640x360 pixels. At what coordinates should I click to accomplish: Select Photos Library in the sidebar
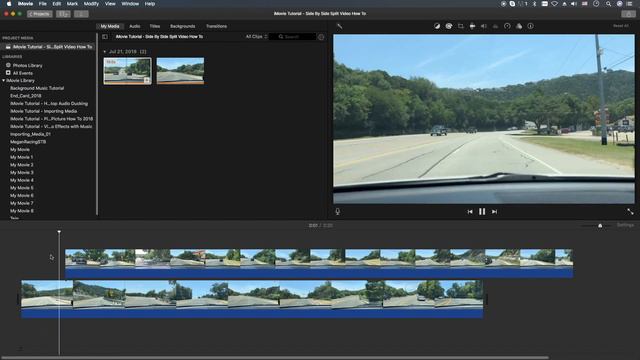[x=27, y=65]
